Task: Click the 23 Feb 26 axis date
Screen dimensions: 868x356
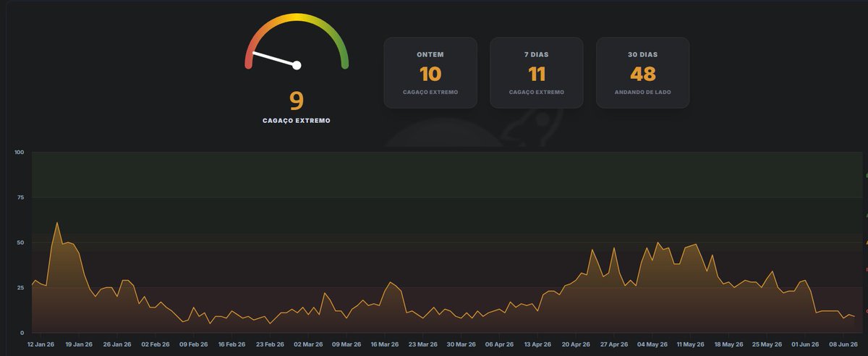Action: coord(270,344)
